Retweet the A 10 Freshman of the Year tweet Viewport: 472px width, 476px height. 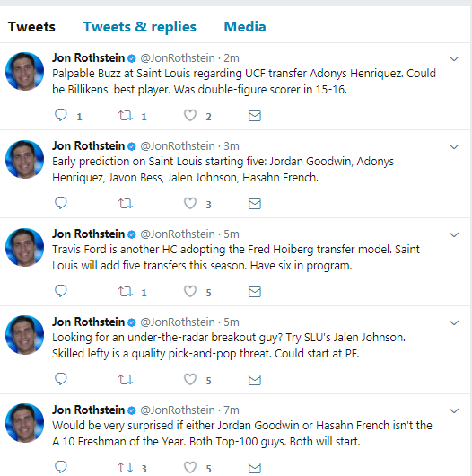(x=126, y=468)
